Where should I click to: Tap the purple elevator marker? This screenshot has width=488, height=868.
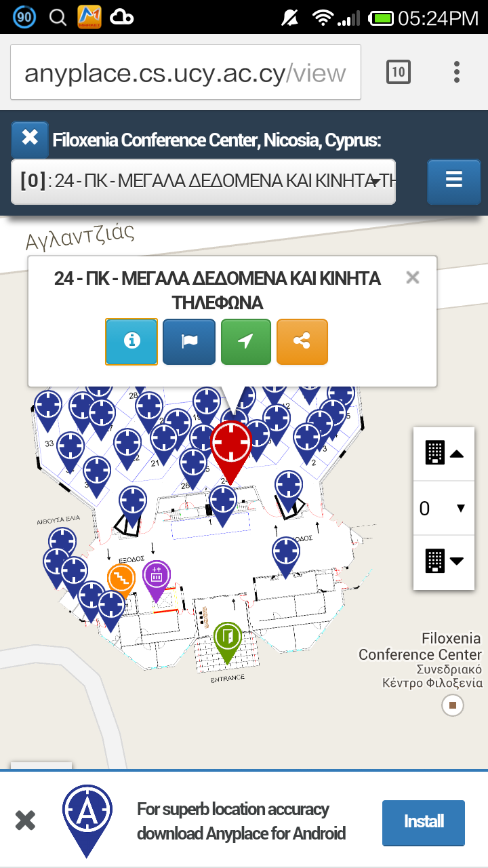pos(157,580)
